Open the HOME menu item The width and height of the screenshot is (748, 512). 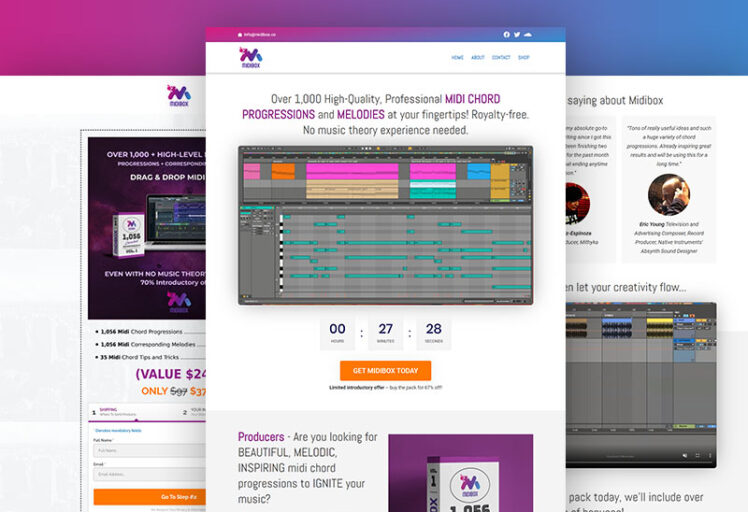[x=457, y=58]
